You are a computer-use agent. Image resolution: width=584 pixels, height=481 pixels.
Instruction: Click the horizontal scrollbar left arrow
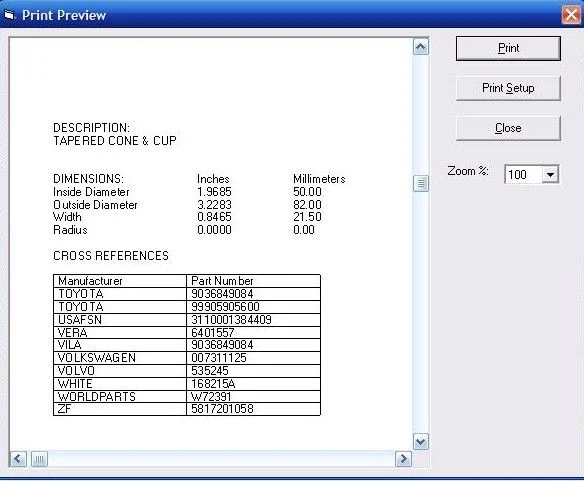18,459
